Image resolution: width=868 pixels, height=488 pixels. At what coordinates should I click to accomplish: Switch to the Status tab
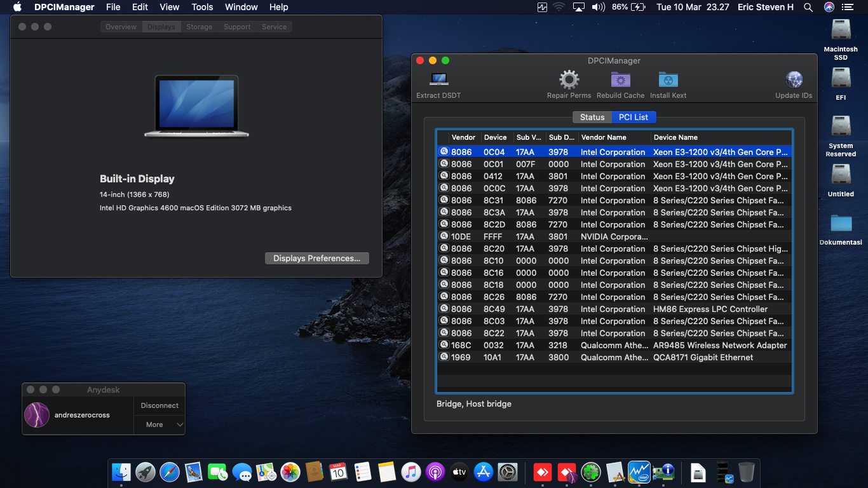pos(592,117)
